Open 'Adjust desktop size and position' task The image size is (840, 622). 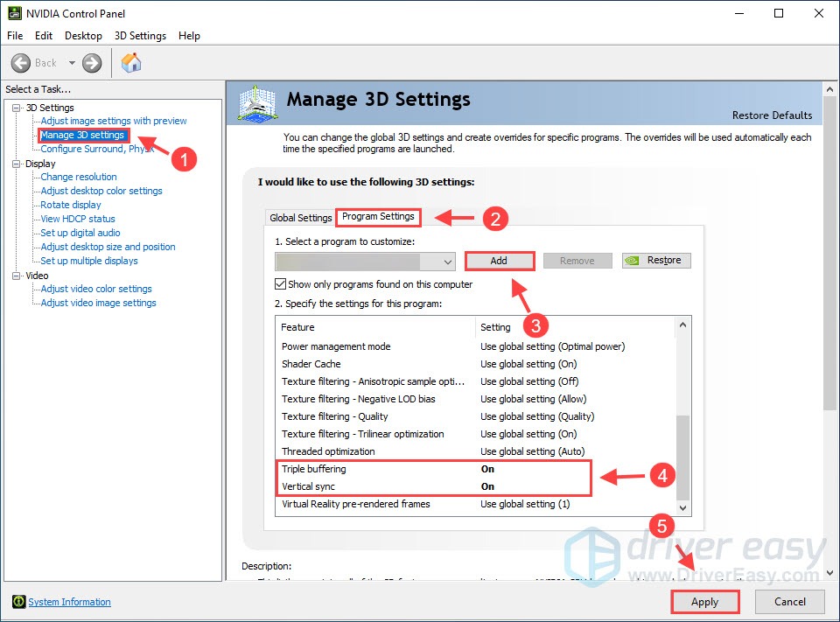[108, 247]
